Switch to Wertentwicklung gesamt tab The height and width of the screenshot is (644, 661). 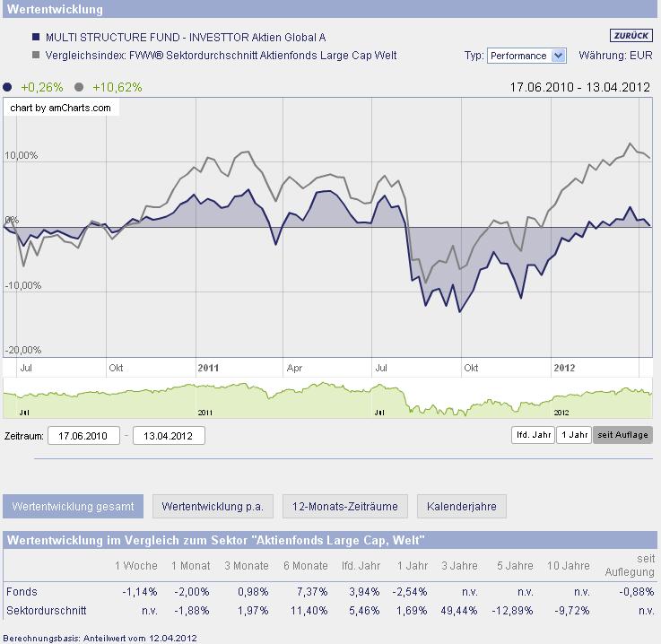pos(73,506)
